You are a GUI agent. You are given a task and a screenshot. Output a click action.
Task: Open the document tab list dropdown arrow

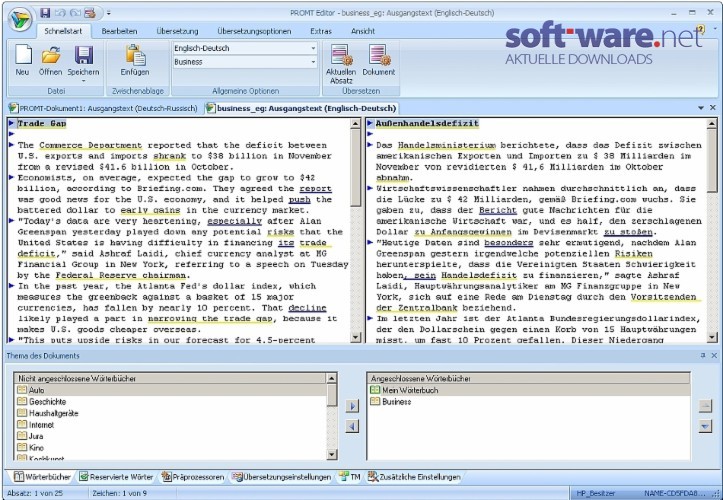[x=701, y=108]
